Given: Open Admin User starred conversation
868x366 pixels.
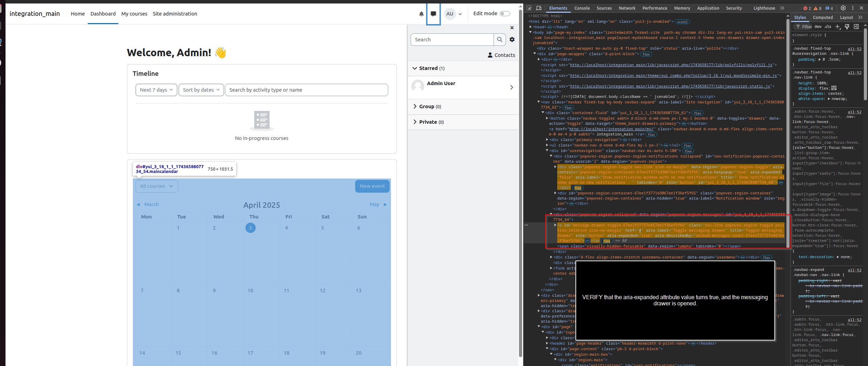Looking at the screenshot, I should 463,88.
